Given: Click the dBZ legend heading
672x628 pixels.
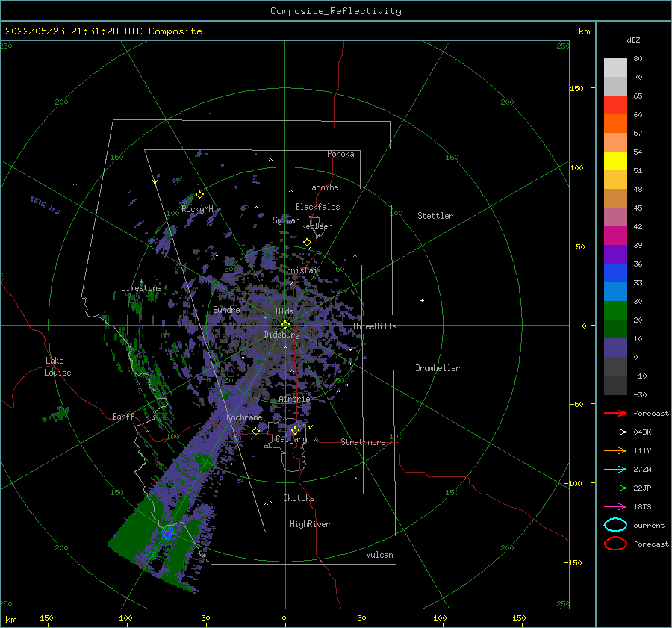Looking at the screenshot, I should 633,40.
